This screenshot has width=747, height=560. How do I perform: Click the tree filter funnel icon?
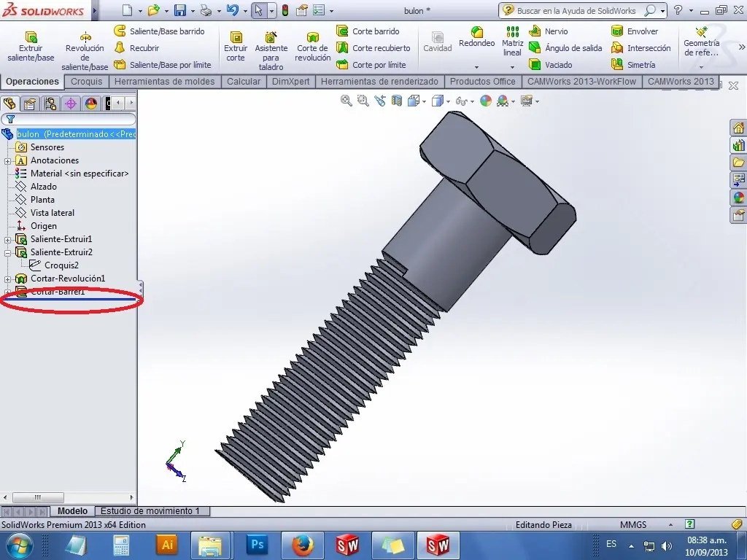[x=10, y=119]
